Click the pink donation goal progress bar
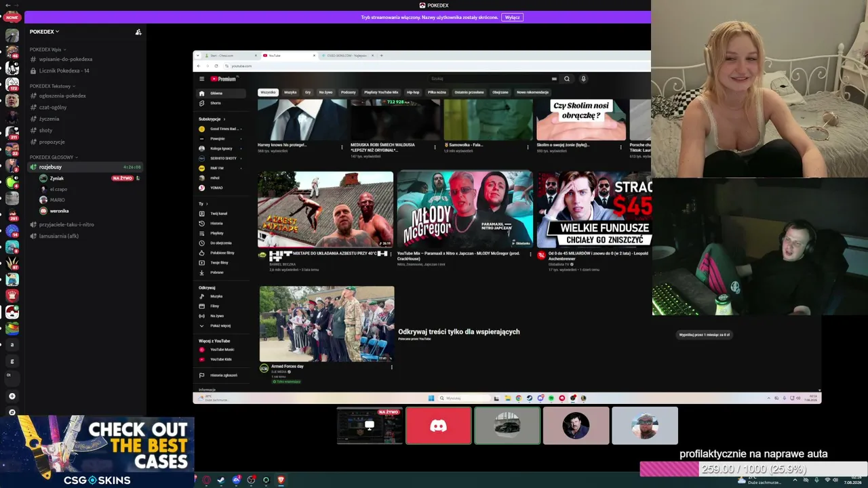 [x=753, y=469]
